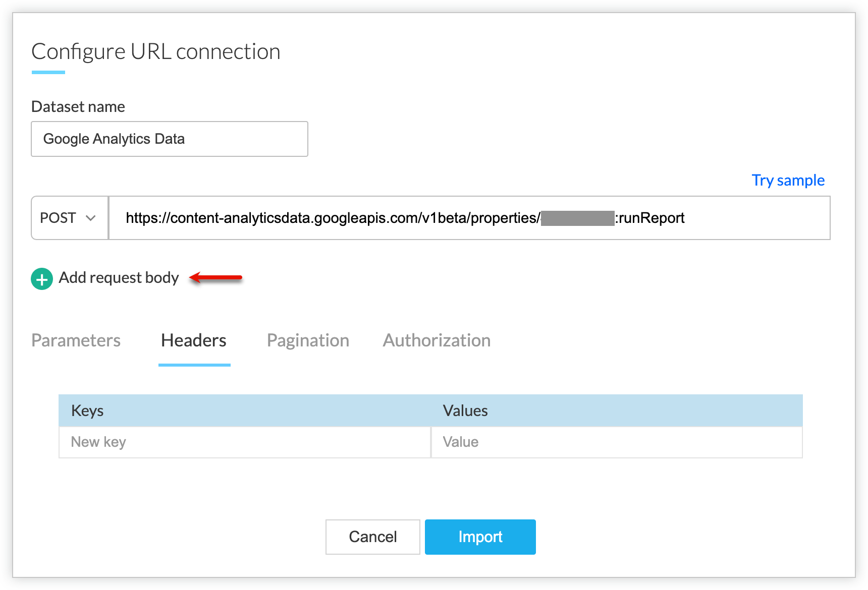Click the Keys column header
Image resolution: width=868 pixels, height=590 pixels.
(x=87, y=410)
